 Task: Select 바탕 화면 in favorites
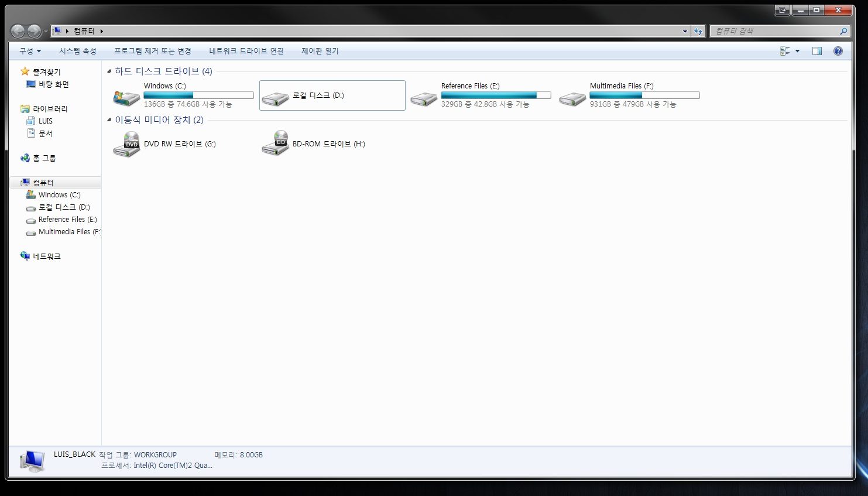pos(48,84)
